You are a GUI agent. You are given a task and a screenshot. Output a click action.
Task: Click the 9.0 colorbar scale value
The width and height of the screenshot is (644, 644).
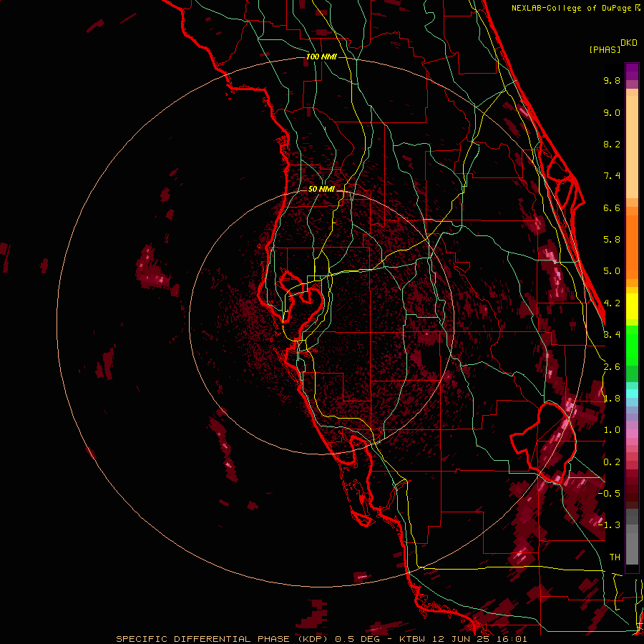coord(612,112)
